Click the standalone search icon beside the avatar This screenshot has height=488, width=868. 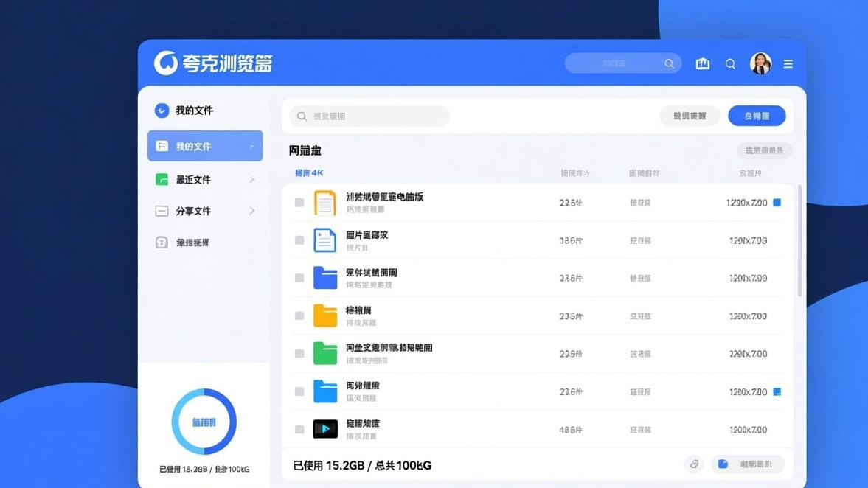pos(730,64)
